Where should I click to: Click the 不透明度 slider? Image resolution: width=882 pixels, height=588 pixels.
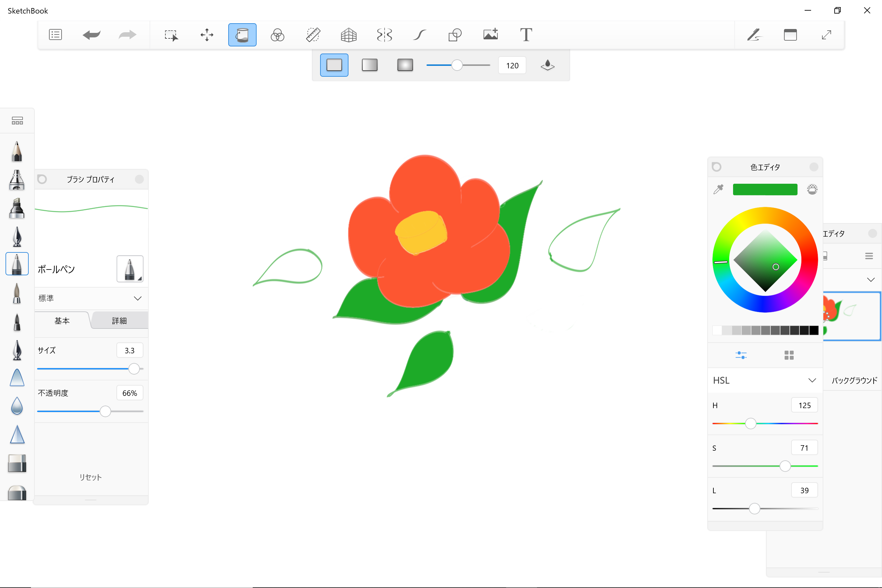[90, 411]
